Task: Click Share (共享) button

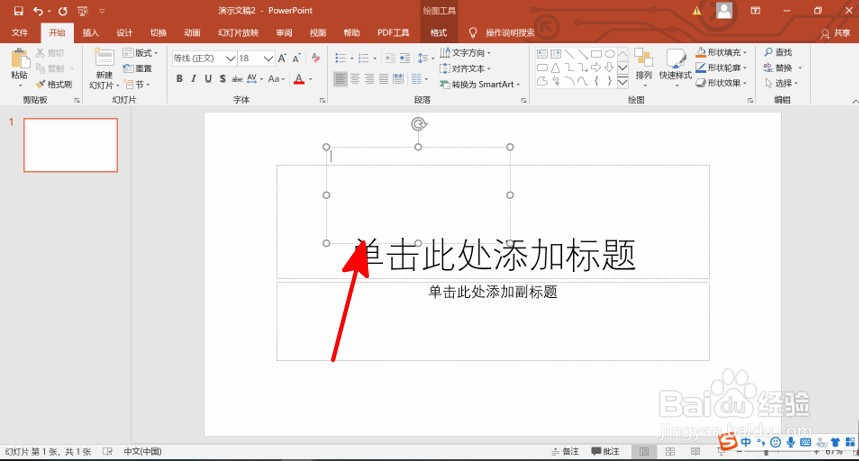Action: 835,33
